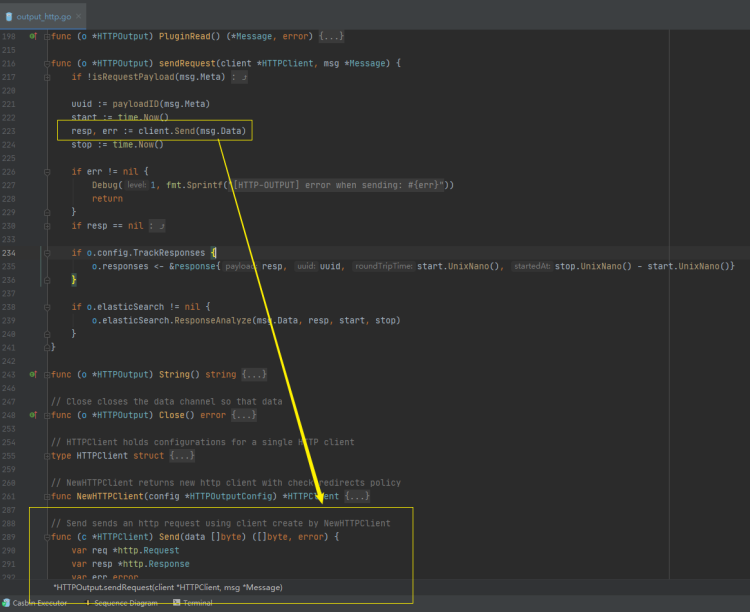Click the comment 'Close closes the data channel'
750x612 pixels.
coord(166,401)
